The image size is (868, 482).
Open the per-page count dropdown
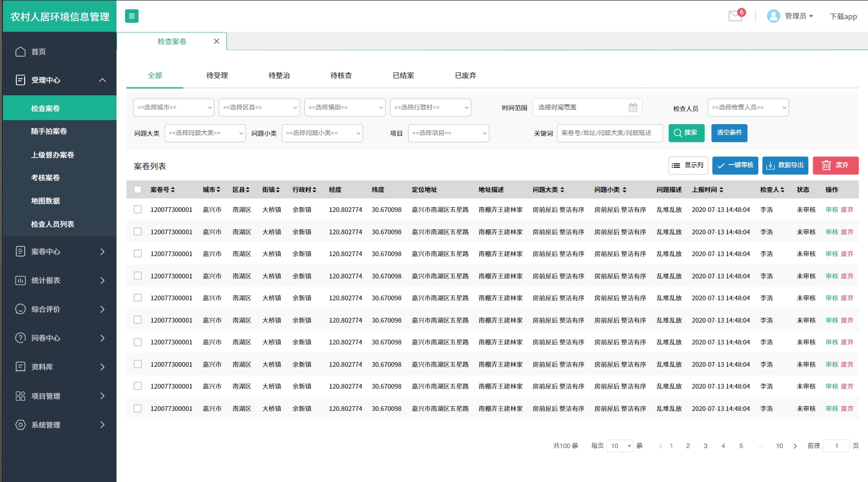coord(620,446)
